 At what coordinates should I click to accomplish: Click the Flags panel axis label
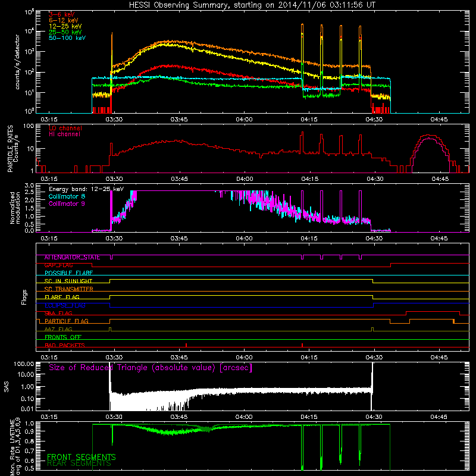(x=24, y=297)
